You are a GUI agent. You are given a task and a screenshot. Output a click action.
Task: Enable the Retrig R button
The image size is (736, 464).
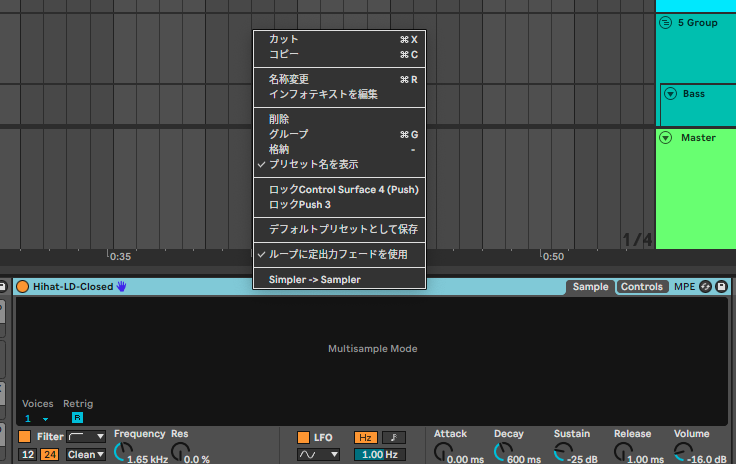click(x=77, y=418)
